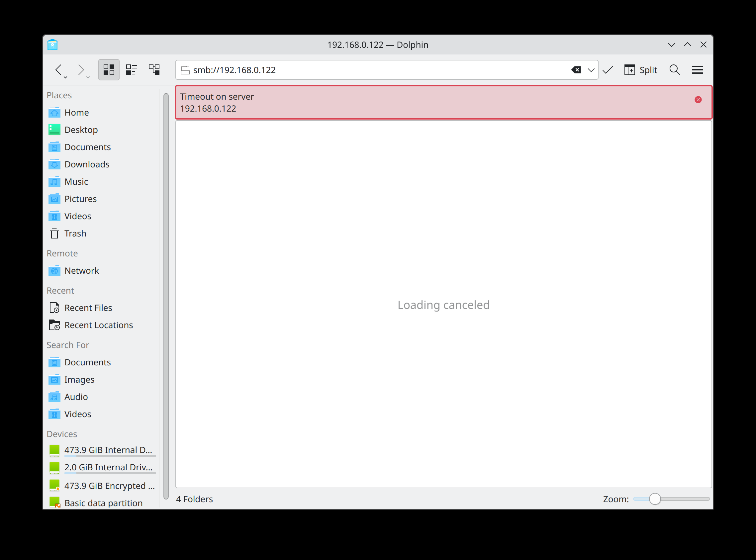Dismiss the Timeout on server error

pyautogui.click(x=698, y=100)
